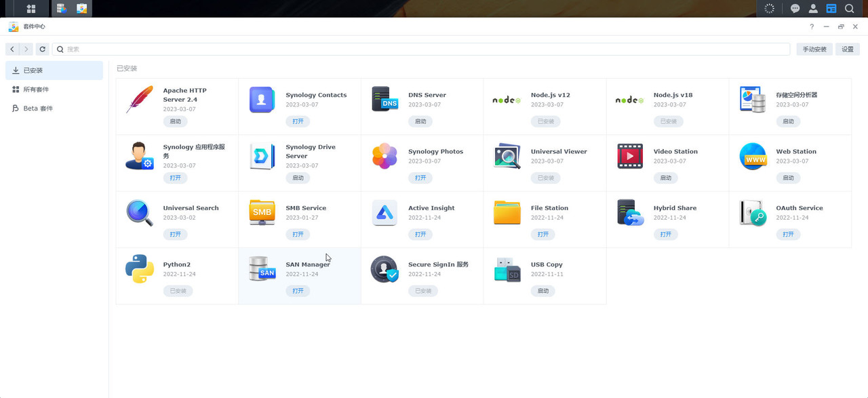868x398 pixels.
Task: Click the Web Station WWW icon
Action: pyautogui.click(x=753, y=156)
